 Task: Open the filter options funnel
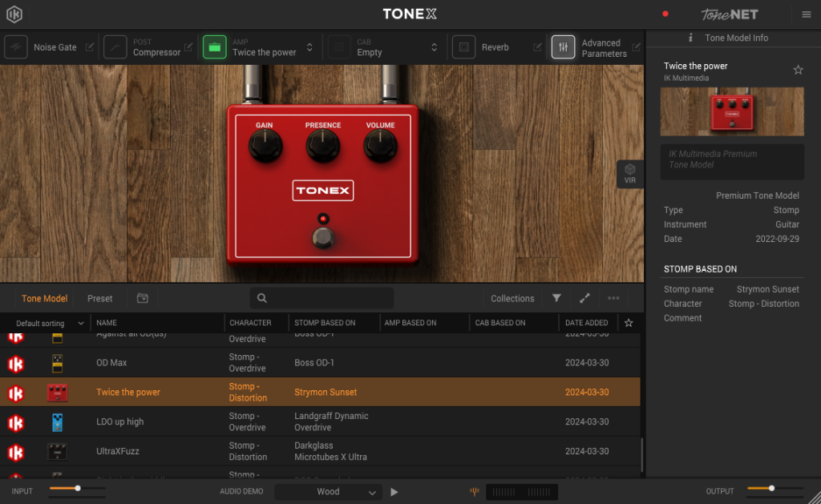556,298
